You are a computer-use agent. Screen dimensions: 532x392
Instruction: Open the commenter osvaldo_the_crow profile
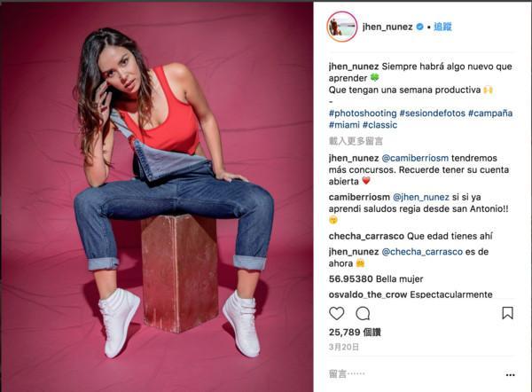pyautogui.click(x=368, y=294)
